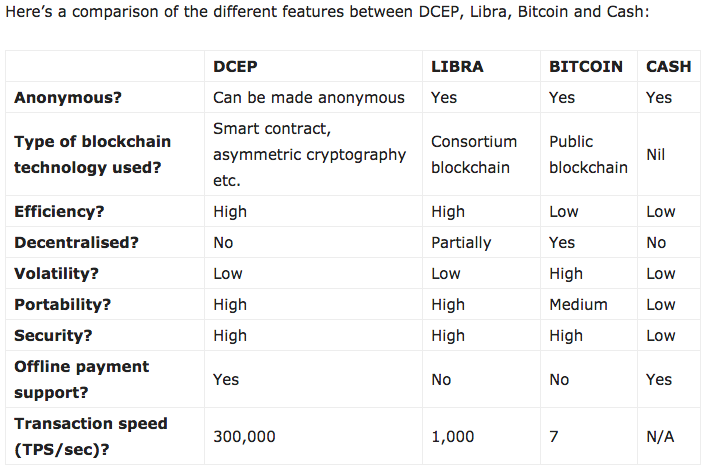Click the 1,000 transaction speed cell
The width and height of the screenshot is (701, 476).
tap(452, 436)
